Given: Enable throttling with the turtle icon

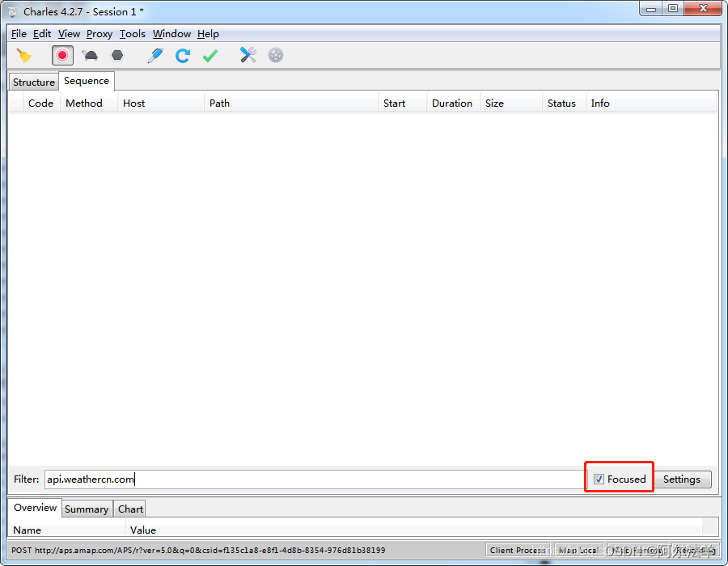Looking at the screenshot, I should pos(90,56).
